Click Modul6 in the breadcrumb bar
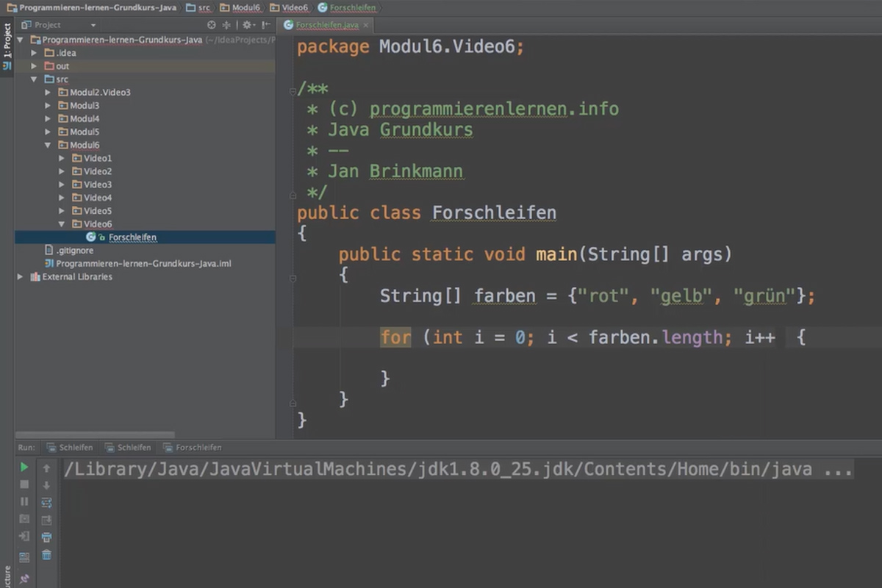Viewport: 882px width, 588px height. [240, 7]
